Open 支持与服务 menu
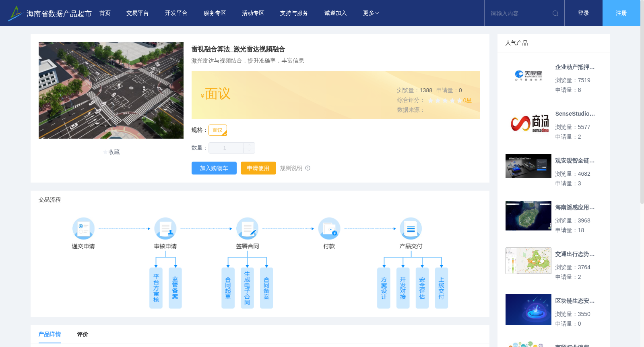The image size is (644, 347). tap(294, 13)
